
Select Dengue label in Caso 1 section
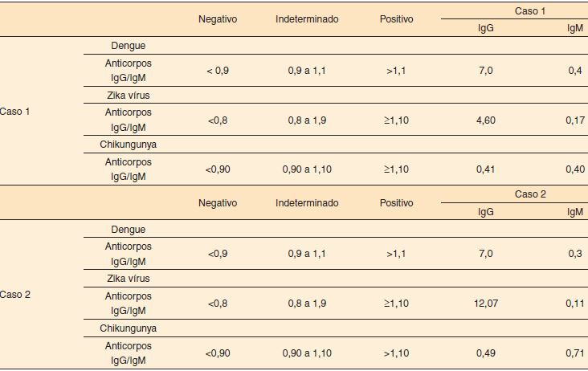pos(128,46)
